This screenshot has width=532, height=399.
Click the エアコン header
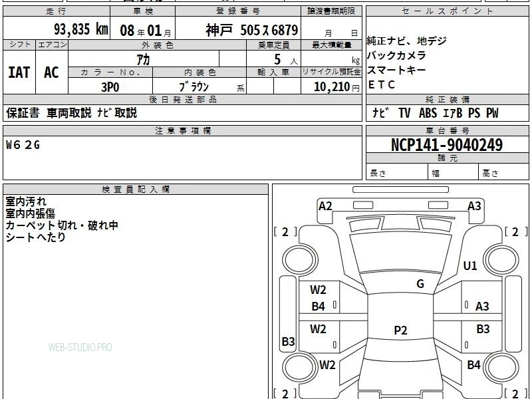point(52,45)
